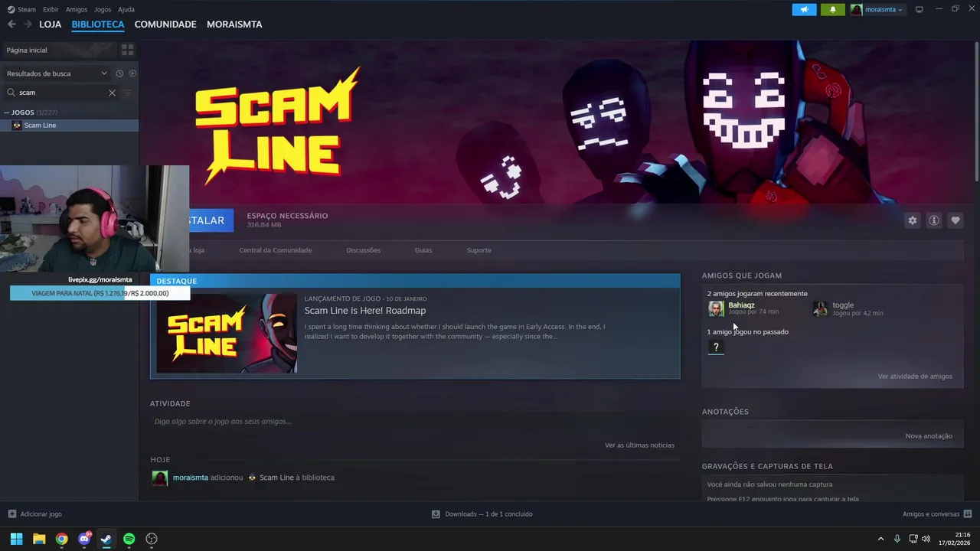Collapse the JOGOS category
Screen dimensions: 980x551
(7, 112)
